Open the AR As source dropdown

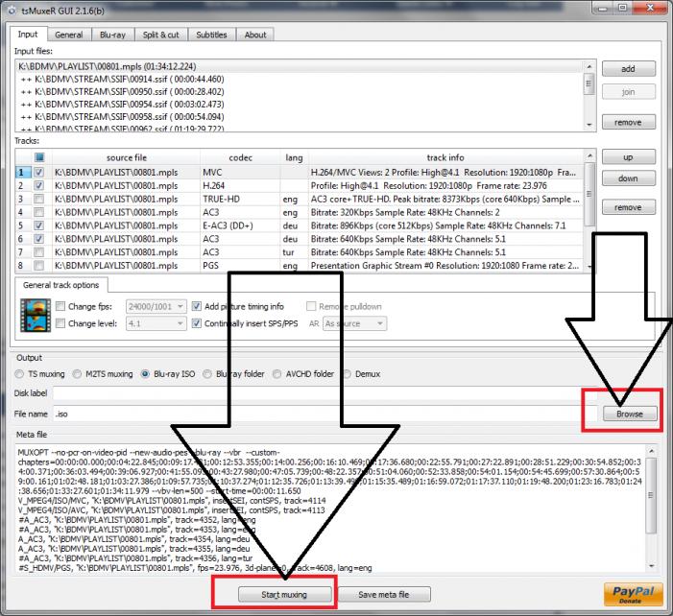(x=354, y=323)
